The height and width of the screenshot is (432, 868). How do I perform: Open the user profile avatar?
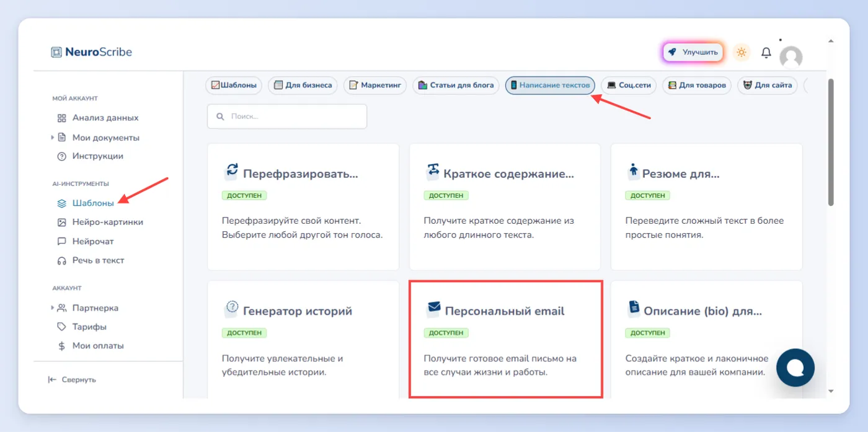(790, 57)
